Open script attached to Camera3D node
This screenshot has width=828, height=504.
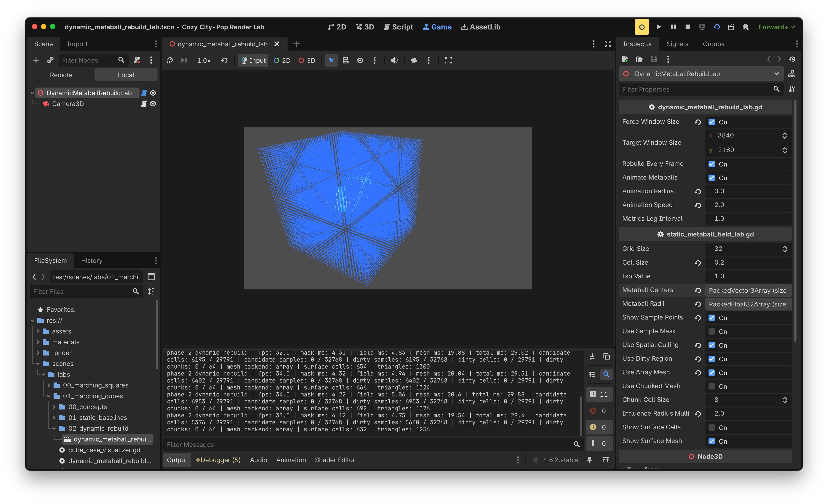pos(144,104)
